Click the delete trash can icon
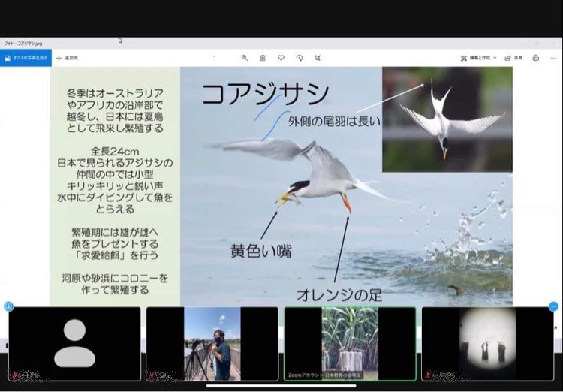The width and height of the screenshot is (563, 392). click(263, 58)
